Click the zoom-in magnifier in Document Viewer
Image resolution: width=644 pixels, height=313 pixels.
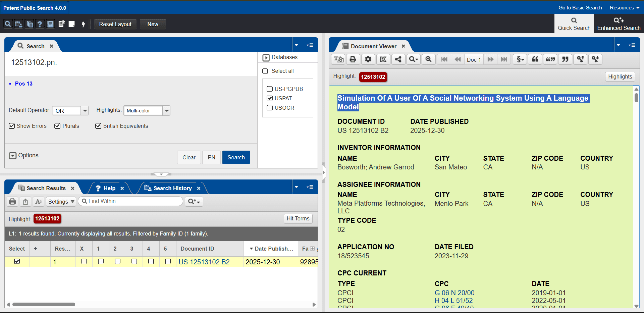428,59
